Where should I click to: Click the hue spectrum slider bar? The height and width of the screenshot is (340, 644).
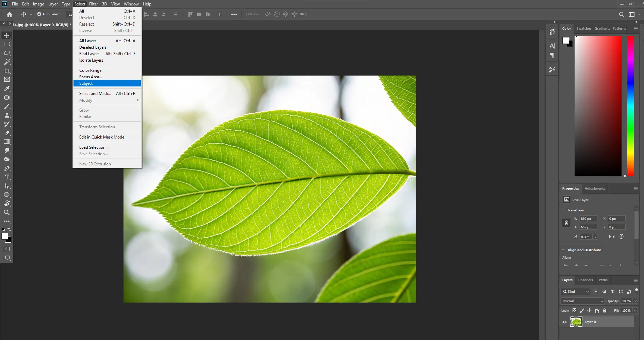click(x=630, y=106)
